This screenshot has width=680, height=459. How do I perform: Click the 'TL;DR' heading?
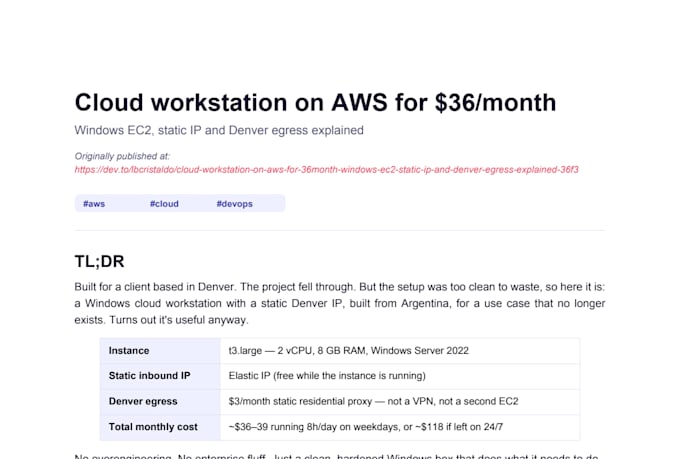(99, 262)
